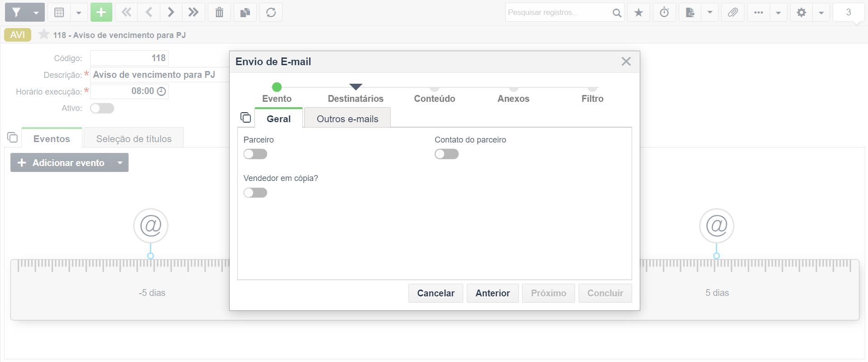
Task: Click the Código field showing 118
Action: click(x=129, y=58)
